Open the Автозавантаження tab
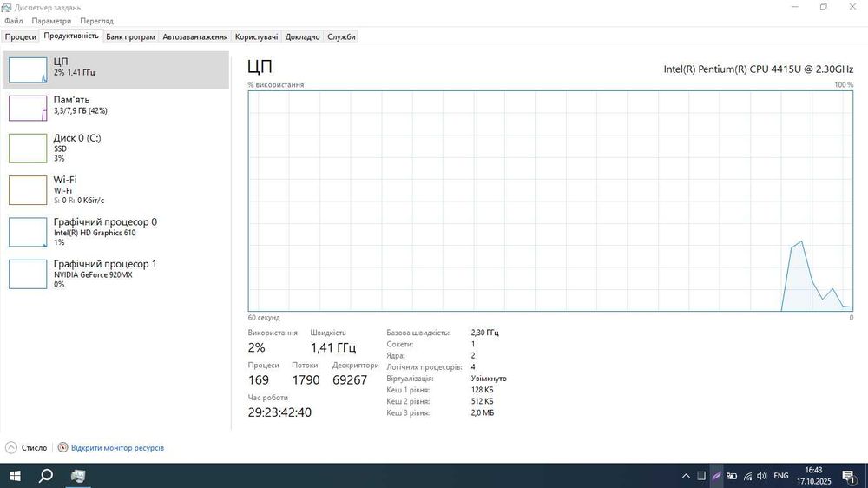The height and width of the screenshot is (488, 868). click(194, 36)
